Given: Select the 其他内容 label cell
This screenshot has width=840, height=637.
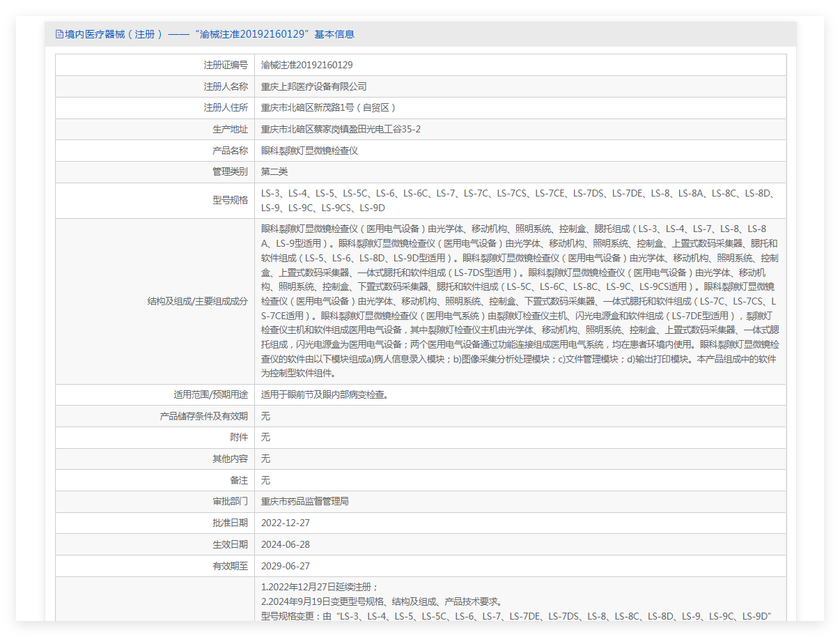Looking at the screenshot, I should (x=155, y=459).
